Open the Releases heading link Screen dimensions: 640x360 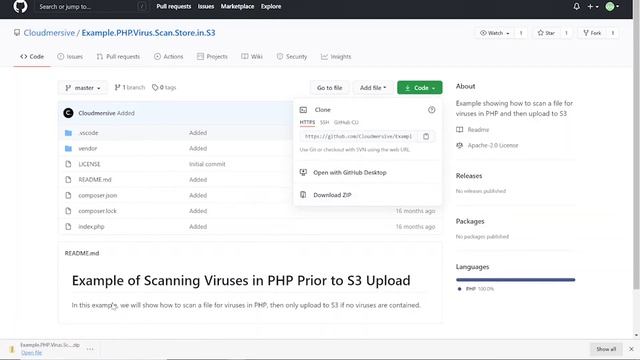click(x=469, y=176)
